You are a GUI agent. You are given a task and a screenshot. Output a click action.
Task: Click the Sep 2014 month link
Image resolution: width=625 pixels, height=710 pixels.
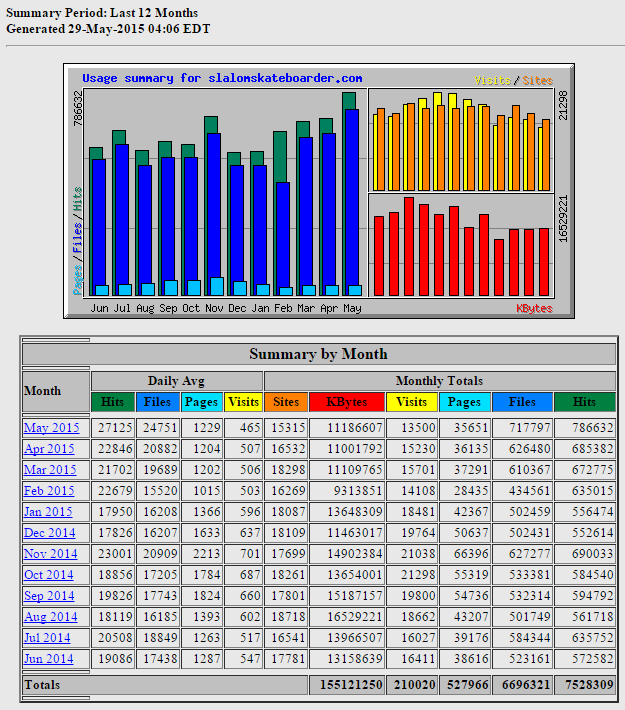pos(50,596)
